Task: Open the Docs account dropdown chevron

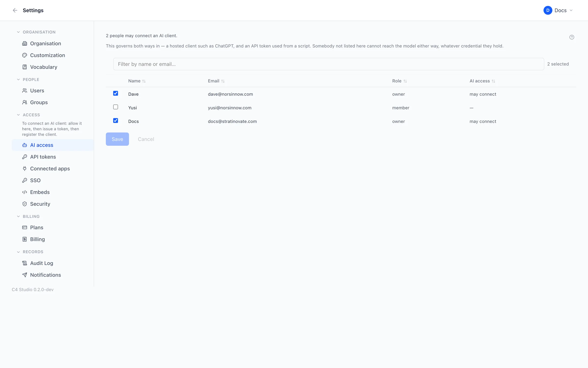Action: pyautogui.click(x=571, y=10)
